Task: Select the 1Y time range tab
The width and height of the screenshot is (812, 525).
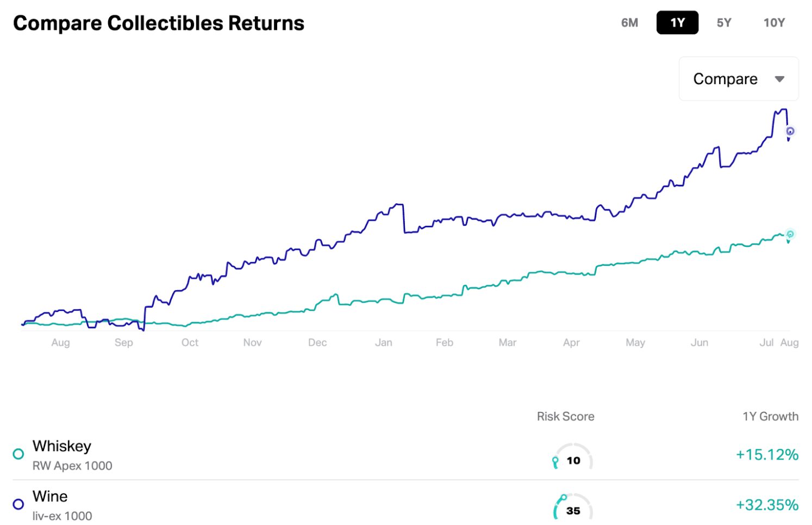Action: [677, 23]
